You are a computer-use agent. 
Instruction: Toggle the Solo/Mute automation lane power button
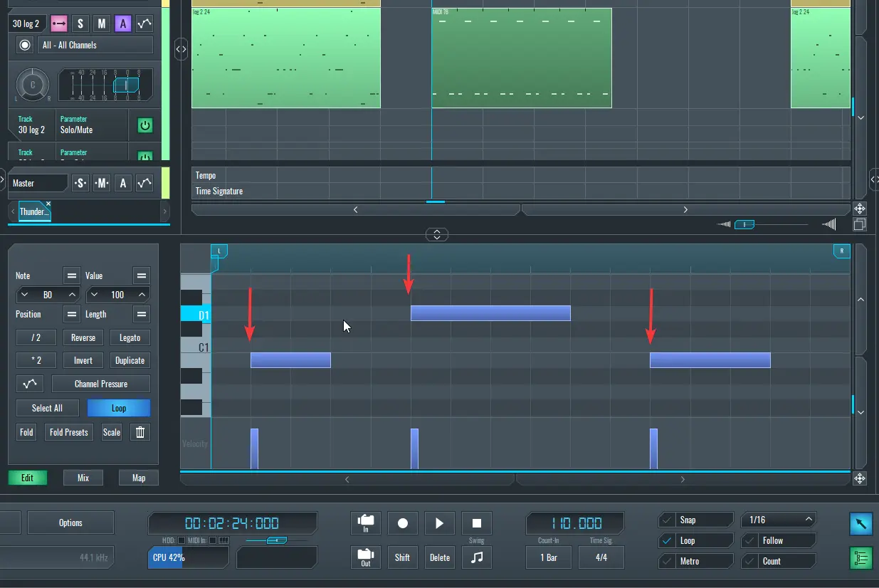[x=145, y=125]
